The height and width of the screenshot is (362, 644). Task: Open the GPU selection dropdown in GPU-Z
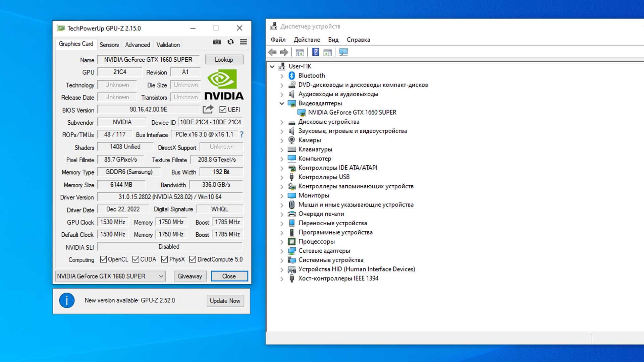pyautogui.click(x=110, y=276)
